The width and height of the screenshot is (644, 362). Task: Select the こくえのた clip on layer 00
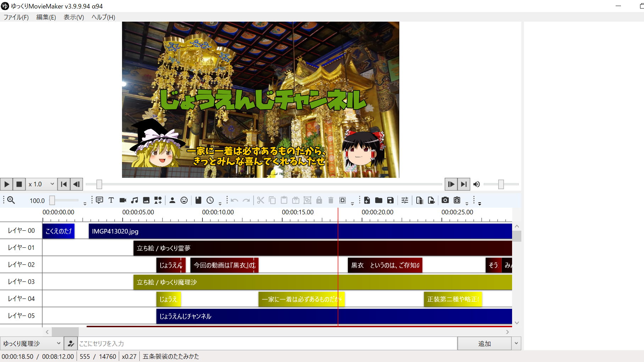[58, 231]
